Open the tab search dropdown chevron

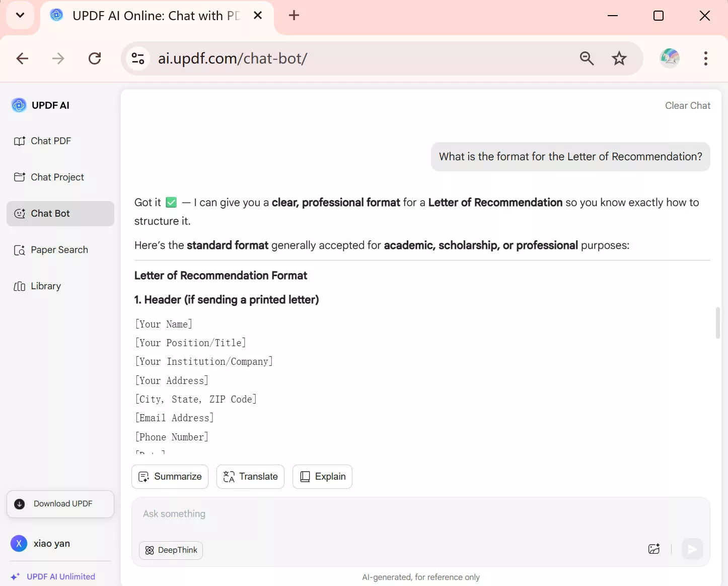click(20, 15)
